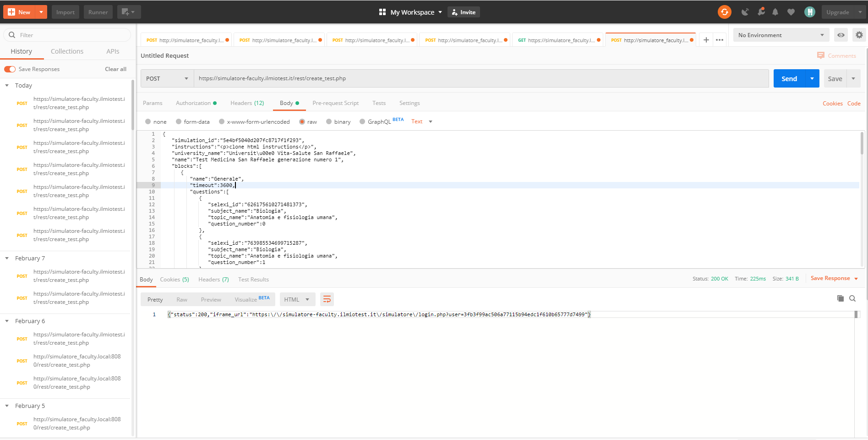Select binary body type
The width and height of the screenshot is (868, 440).
329,121
